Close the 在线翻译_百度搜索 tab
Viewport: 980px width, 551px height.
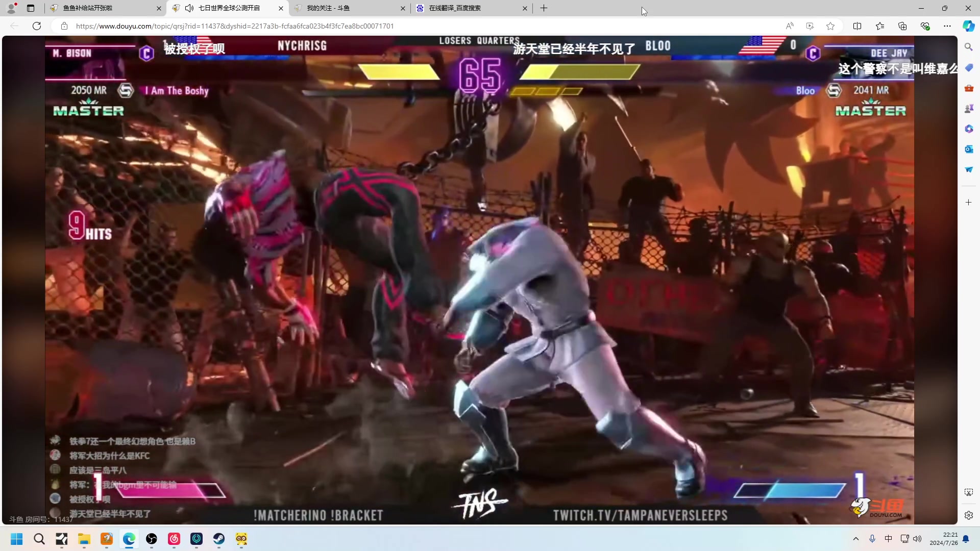click(x=525, y=8)
